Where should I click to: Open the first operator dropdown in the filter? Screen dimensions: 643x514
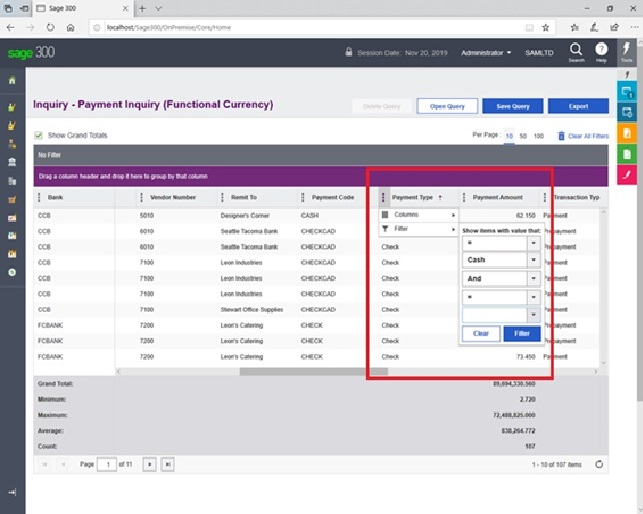(x=534, y=243)
